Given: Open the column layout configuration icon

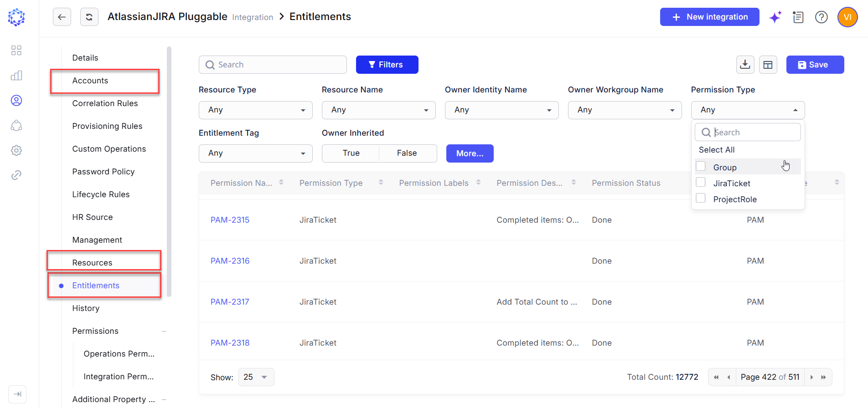Looking at the screenshot, I should [x=768, y=65].
